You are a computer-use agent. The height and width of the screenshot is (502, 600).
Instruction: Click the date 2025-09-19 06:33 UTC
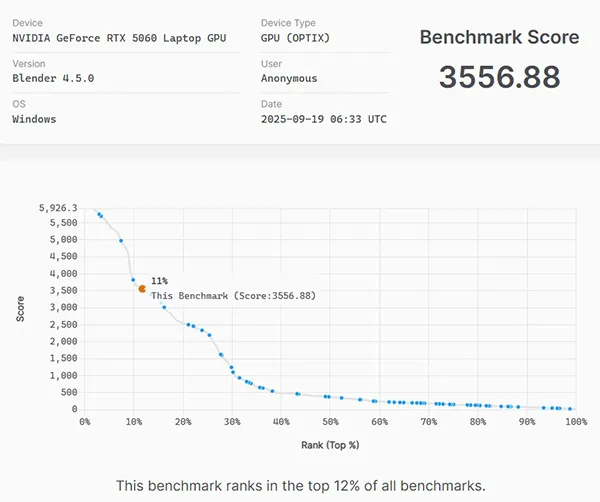(x=323, y=119)
